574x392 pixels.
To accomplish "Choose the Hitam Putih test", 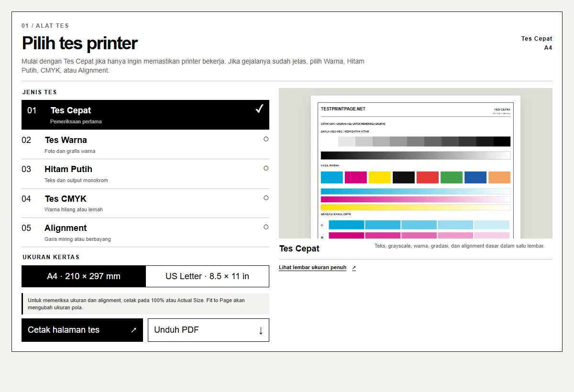I will (145, 174).
